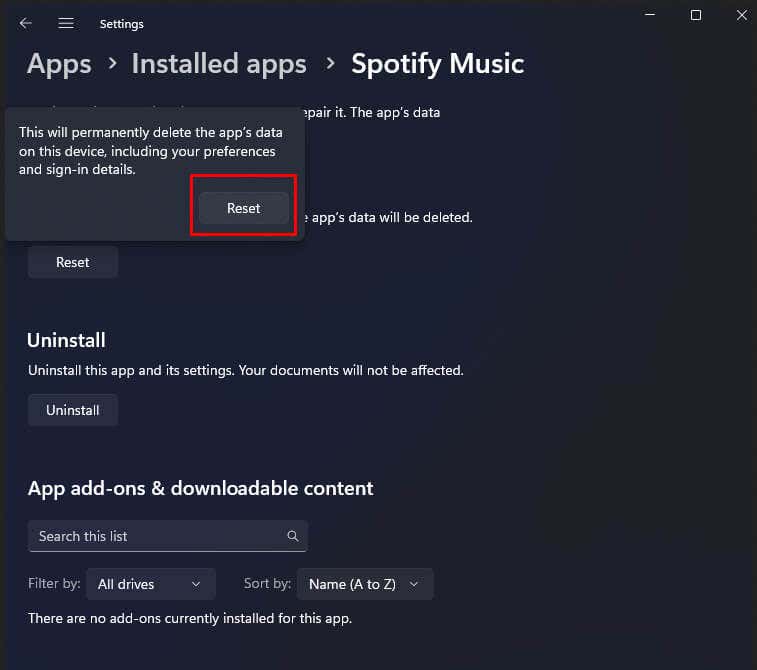The height and width of the screenshot is (670, 757).
Task: Open the 'Name (A to Z)' sort dropdown
Action: point(365,584)
